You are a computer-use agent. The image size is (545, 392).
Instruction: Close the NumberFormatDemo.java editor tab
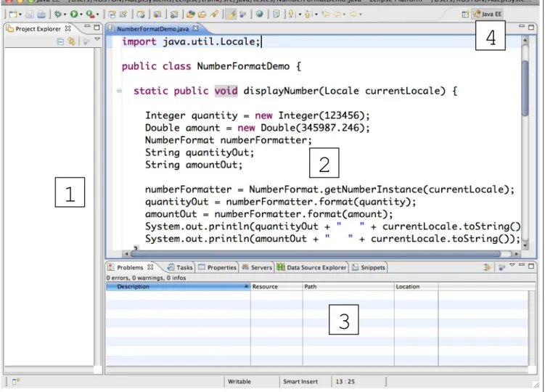[x=196, y=28]
